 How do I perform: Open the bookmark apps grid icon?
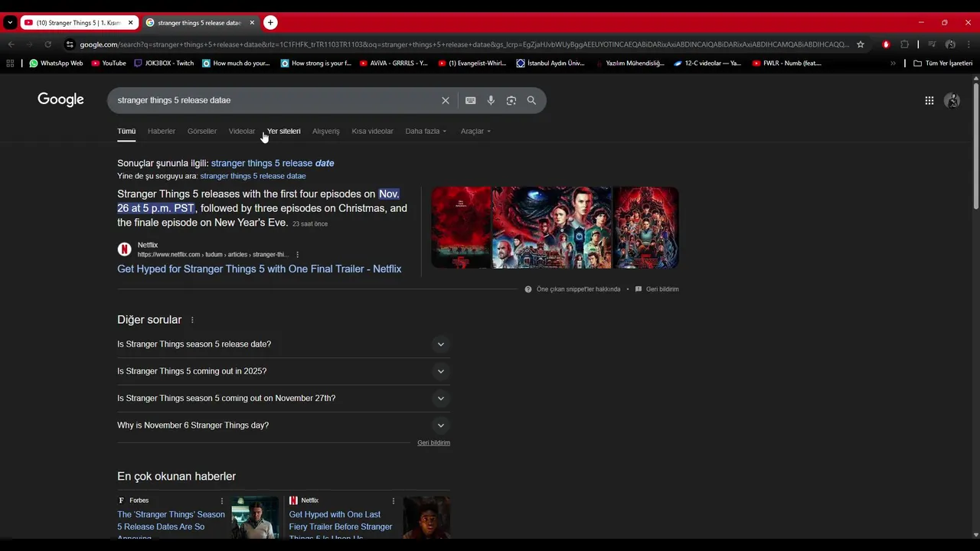(x=11, y=64)
